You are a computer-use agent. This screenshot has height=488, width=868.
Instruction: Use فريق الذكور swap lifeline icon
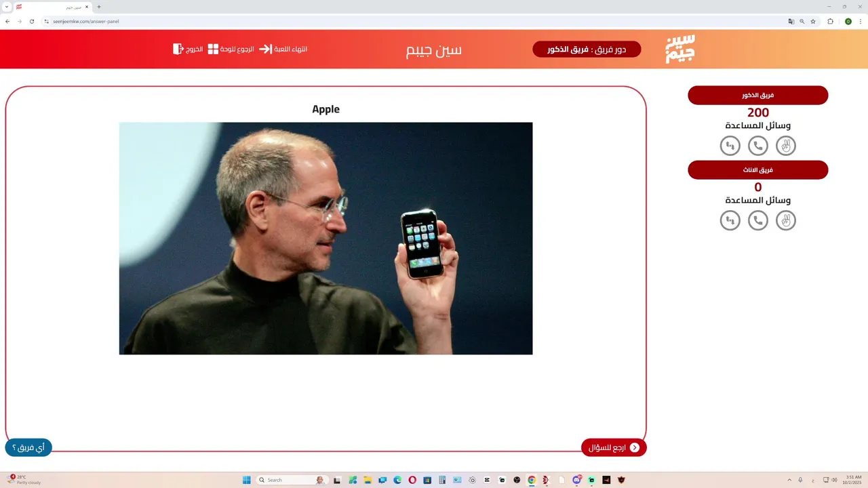[730, 146]
